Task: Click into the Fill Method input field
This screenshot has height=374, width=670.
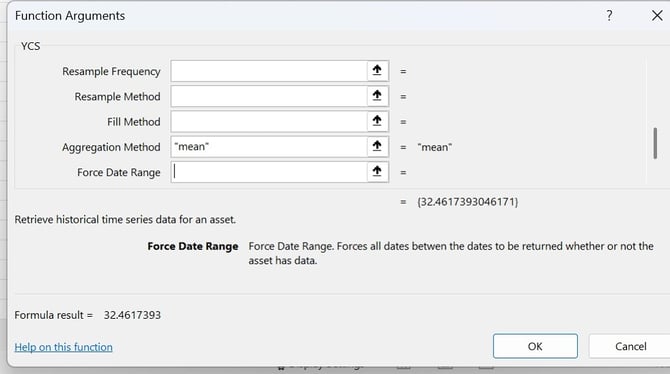Action: (269, 121)
